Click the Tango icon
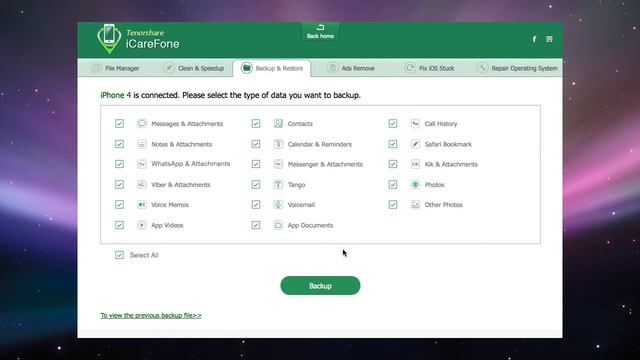Viewport: 640px width, 360px height. pyautogui.click(x=278, y=184)
